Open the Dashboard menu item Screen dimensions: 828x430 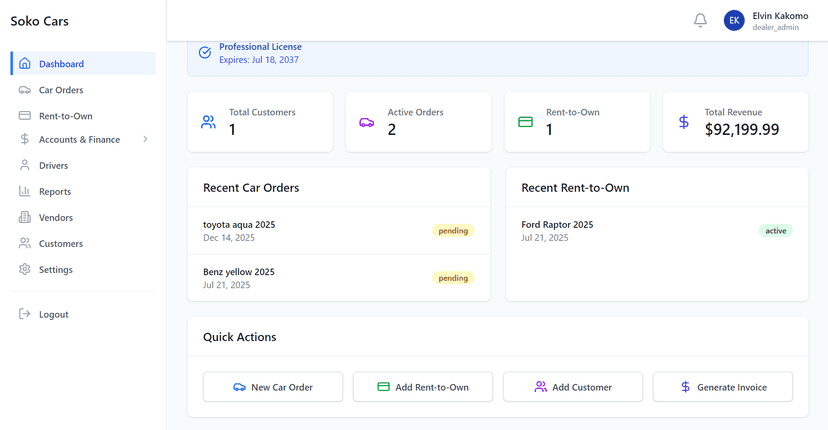pos(61,64)
